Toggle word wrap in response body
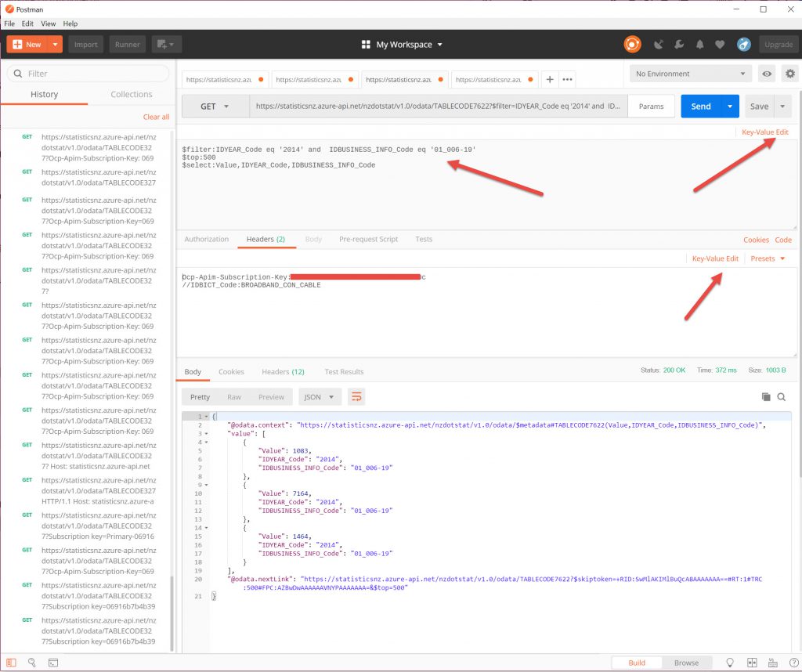Image resolution: width=802 pixels, height=672 pixels. coord(356,397)
